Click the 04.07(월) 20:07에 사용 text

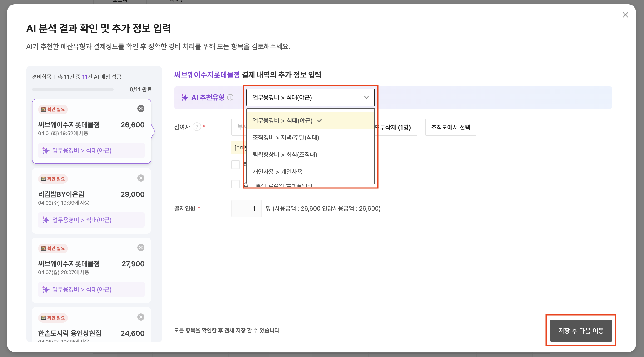click(x=64, y=272)
